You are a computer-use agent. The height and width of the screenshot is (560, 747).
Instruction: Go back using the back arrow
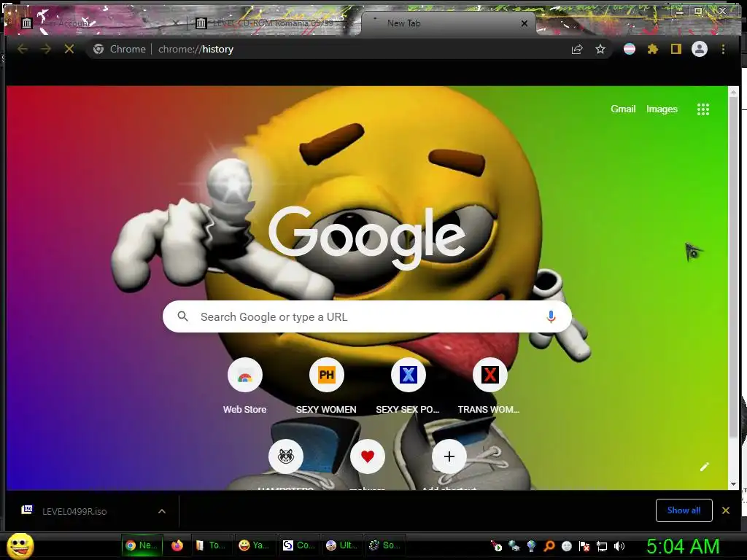23,49
